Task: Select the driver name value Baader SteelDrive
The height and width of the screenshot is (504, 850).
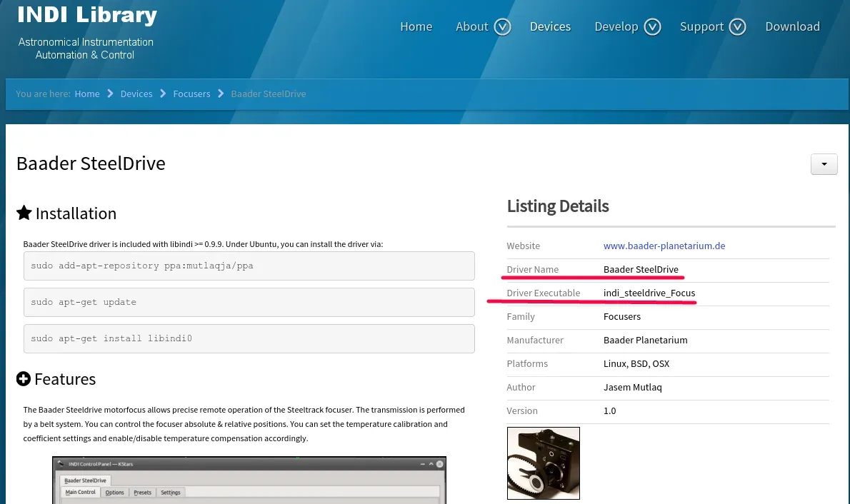Action: point(641,269)
